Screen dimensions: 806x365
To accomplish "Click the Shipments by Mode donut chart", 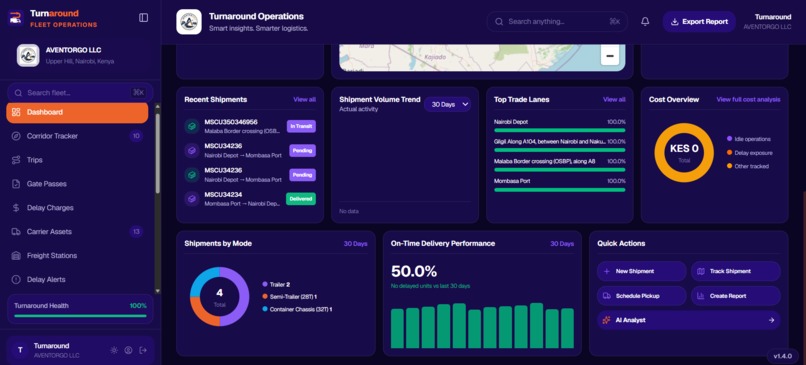I will coord(219,297).
